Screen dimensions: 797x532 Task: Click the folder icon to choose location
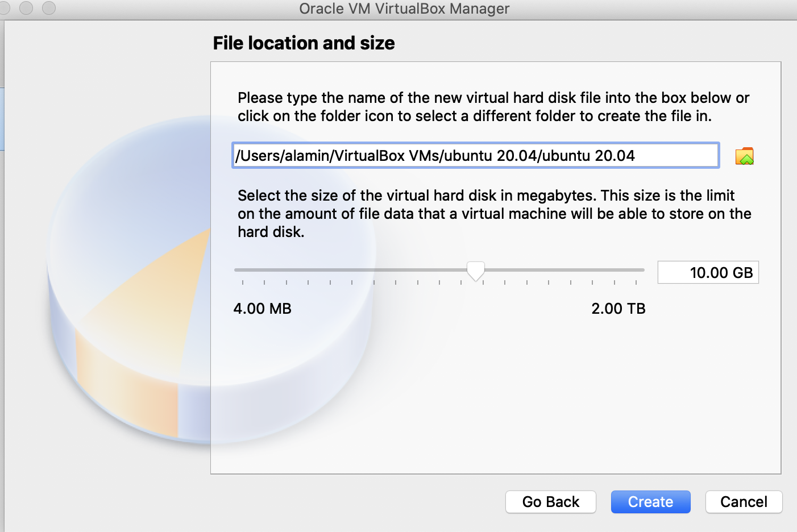coord(744,156)
